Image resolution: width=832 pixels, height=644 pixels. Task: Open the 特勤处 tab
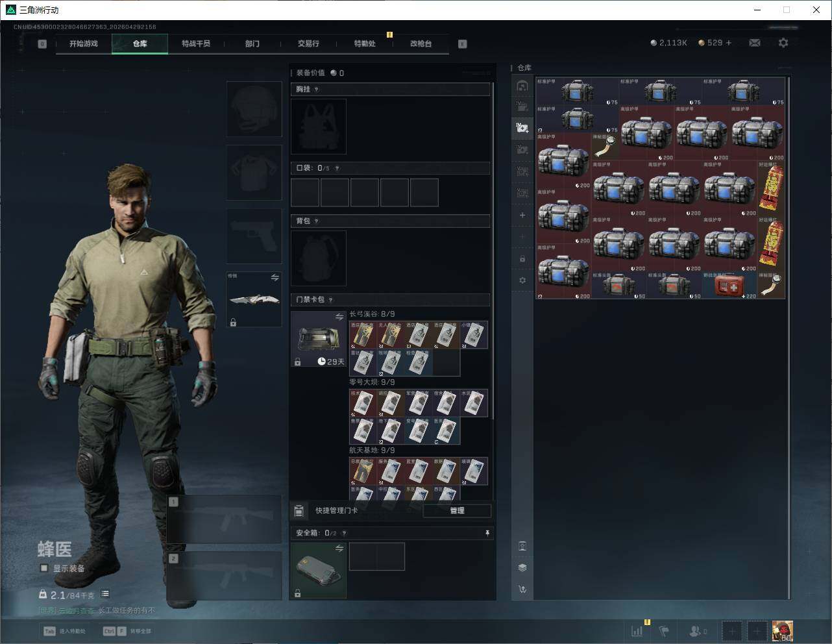coord(365,43)
